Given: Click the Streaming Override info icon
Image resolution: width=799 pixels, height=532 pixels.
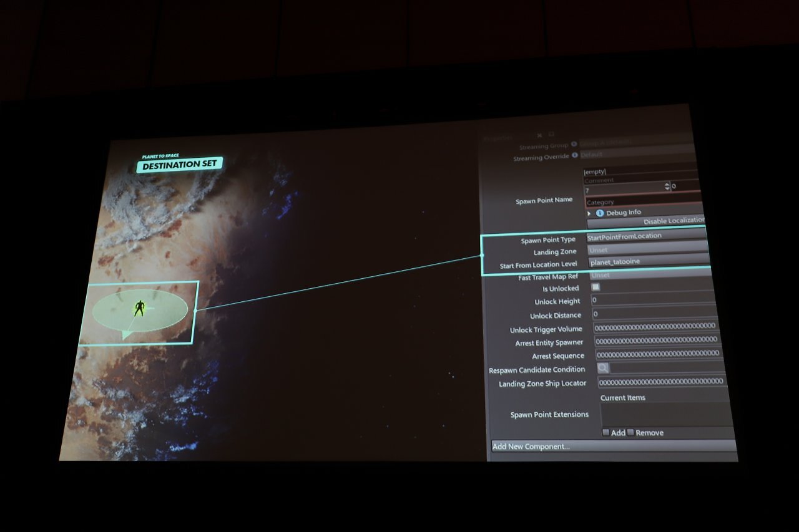Looking at the screenshot, I should (574, 156).
